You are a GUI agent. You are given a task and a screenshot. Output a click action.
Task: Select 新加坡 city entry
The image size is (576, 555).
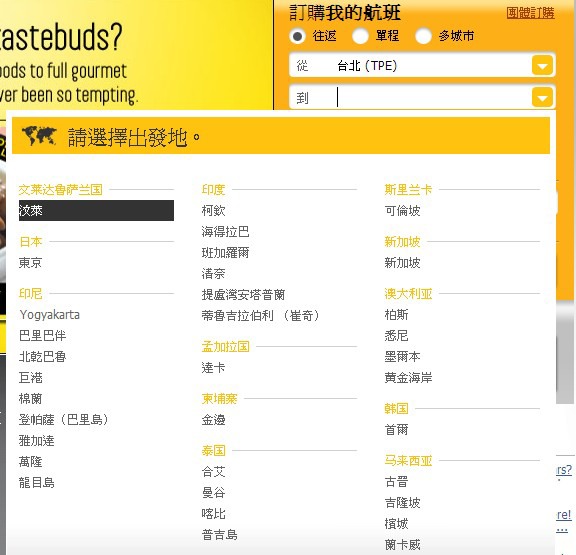(402, 263)
